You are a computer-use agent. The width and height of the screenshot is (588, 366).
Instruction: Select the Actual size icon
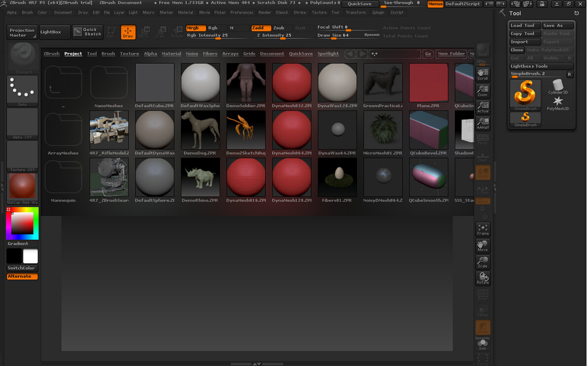(x=482, y=107)
